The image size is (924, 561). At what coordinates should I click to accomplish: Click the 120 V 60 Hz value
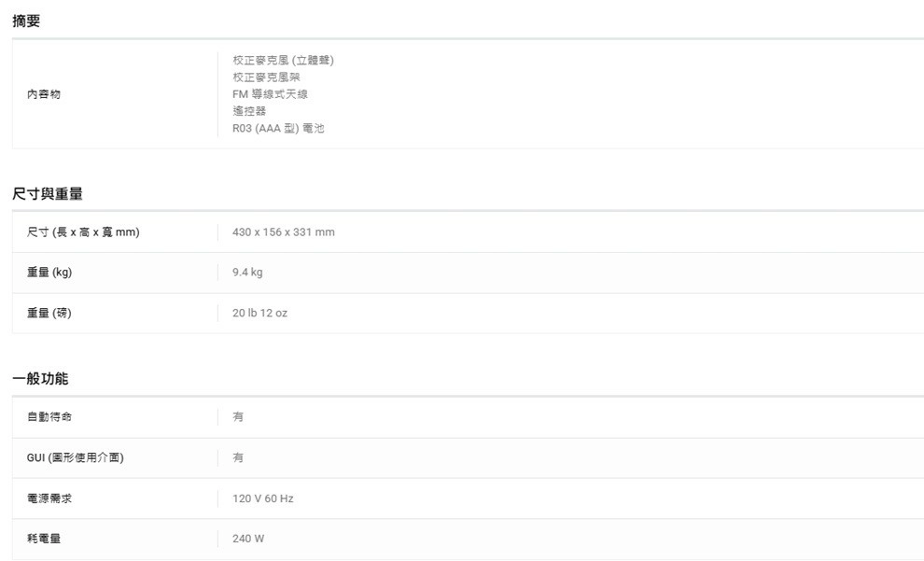click(262, 498)
